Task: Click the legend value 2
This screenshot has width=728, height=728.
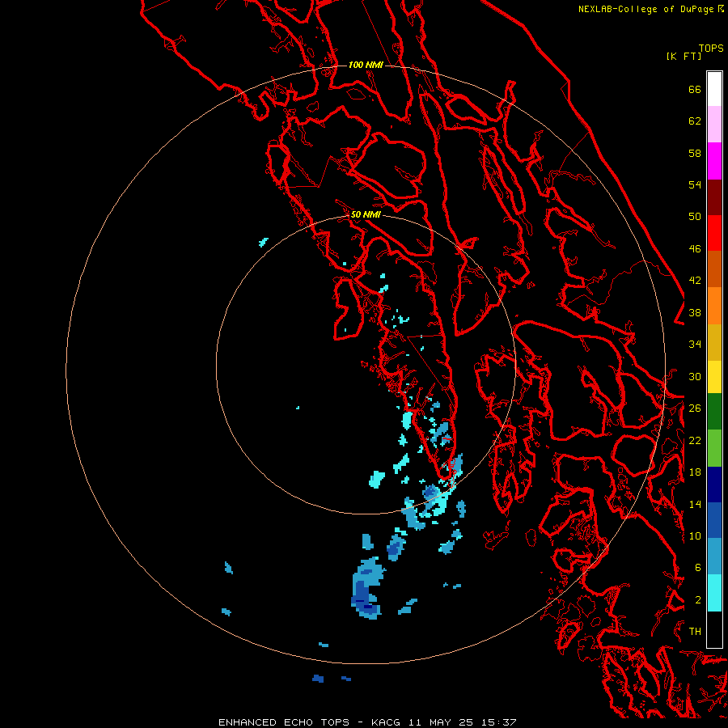Action: pyautogui.click(x=698, y=600)
